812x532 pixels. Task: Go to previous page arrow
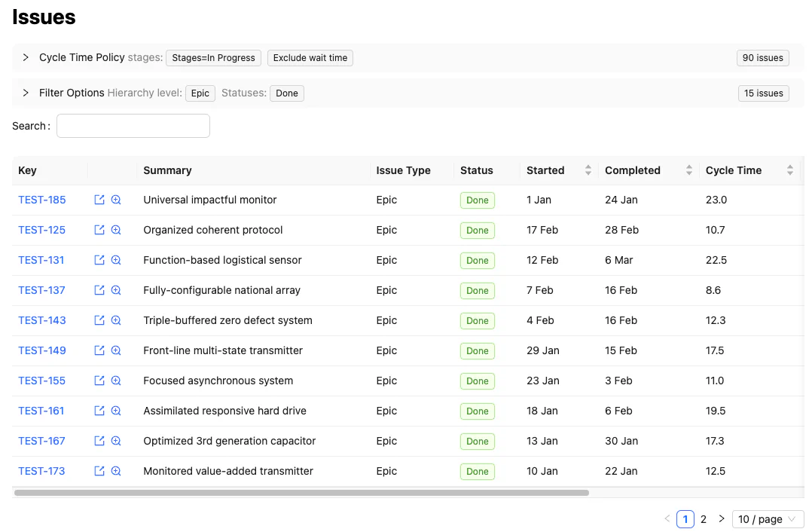point(667,518)
